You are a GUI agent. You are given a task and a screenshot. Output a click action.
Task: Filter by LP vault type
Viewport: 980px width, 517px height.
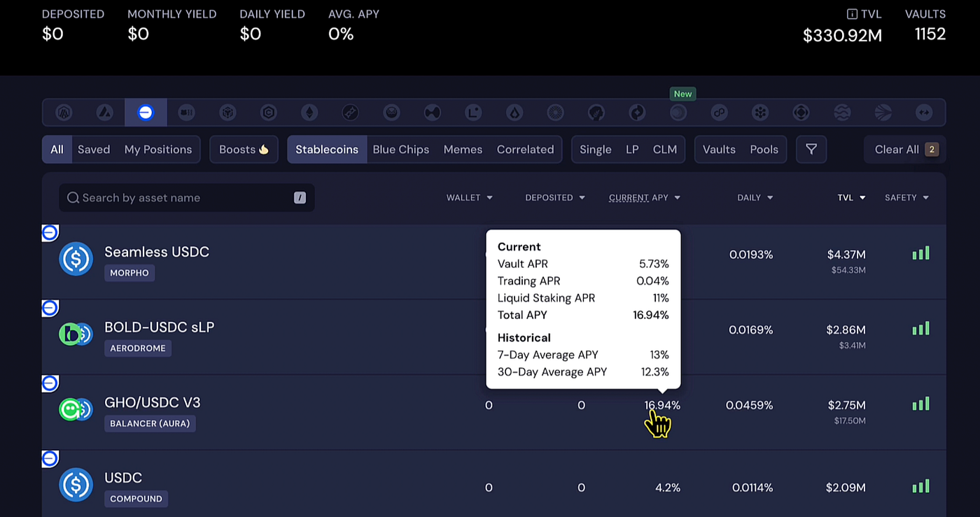632,149
